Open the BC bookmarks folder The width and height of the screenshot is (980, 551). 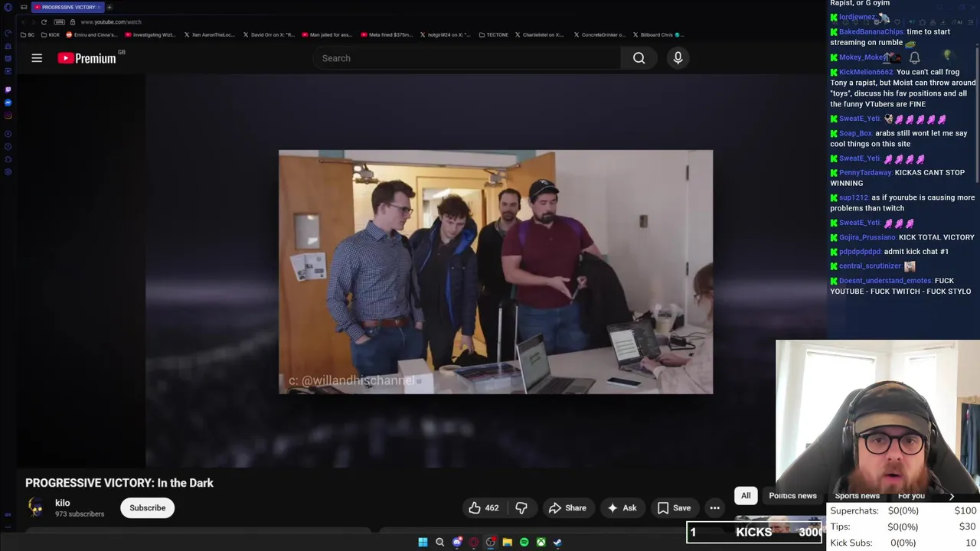click(x=28, y=34)
